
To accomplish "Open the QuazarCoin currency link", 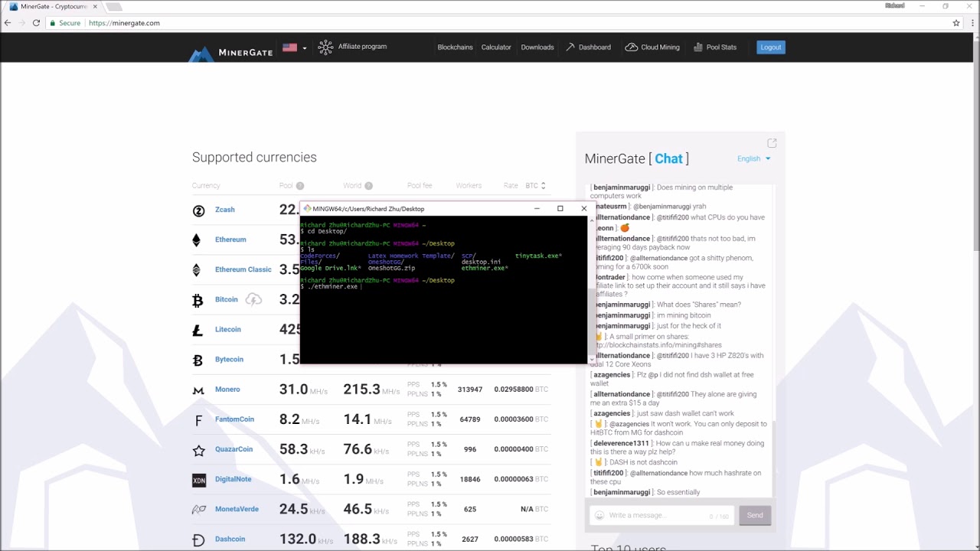I will coord(234,448).
